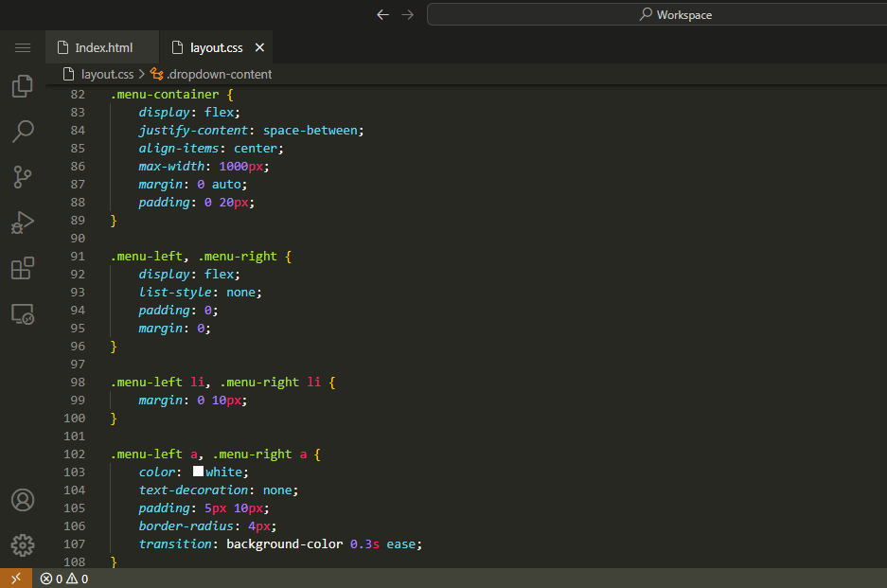Show errors and warnings problems panel
Screen dimensions: 887x588
[x=63, y=579]
